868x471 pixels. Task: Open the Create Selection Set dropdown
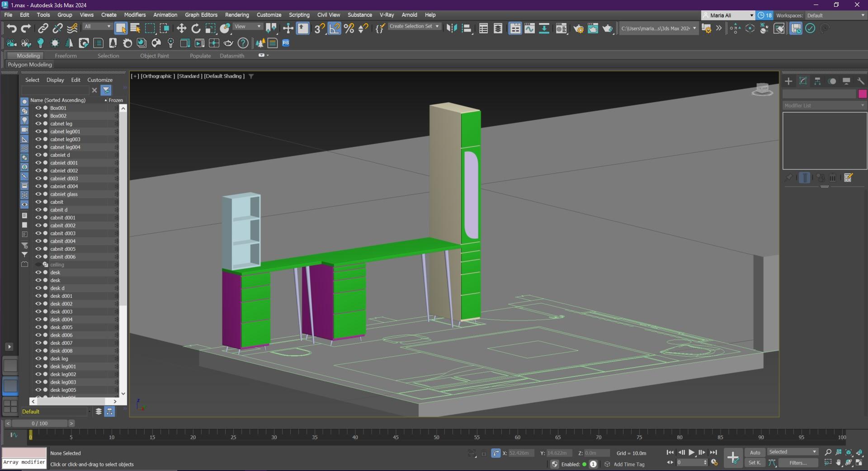coord(414,27)
